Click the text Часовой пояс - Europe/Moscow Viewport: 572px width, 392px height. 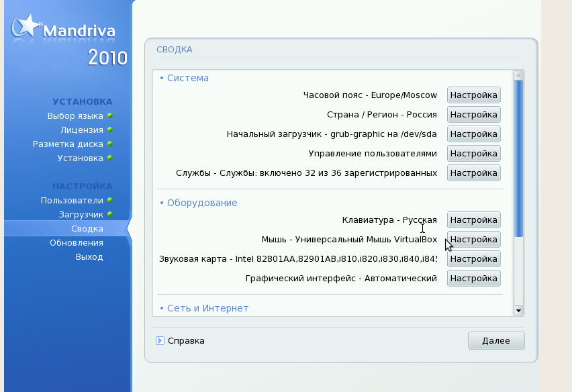(370, 95)
